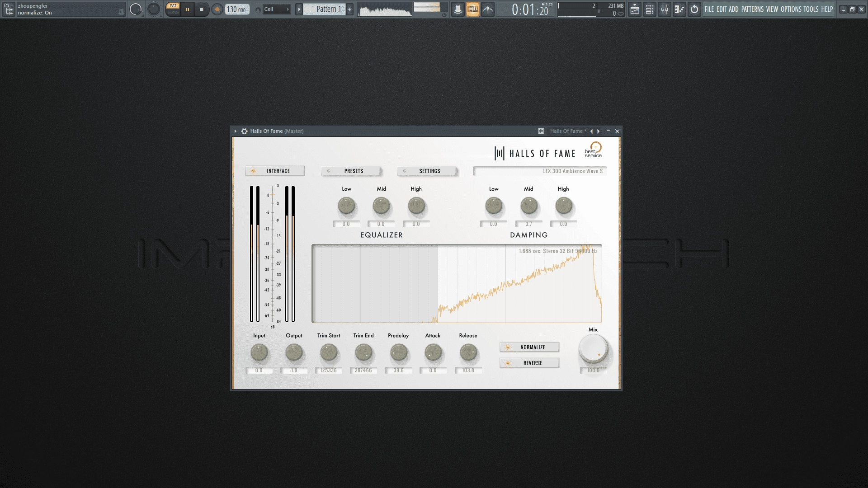Open the HELP menu
The image size is (868, 488).
pyautogui.click(x=827, y=9)
